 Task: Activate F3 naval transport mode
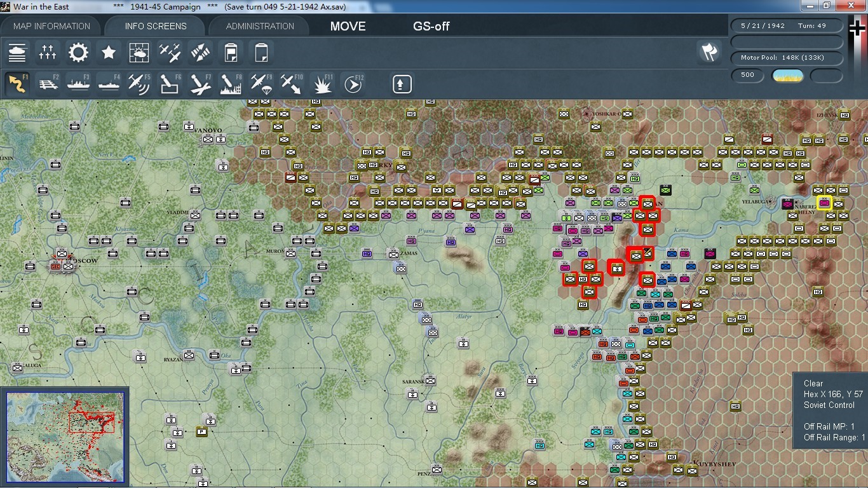click(78, 84)
